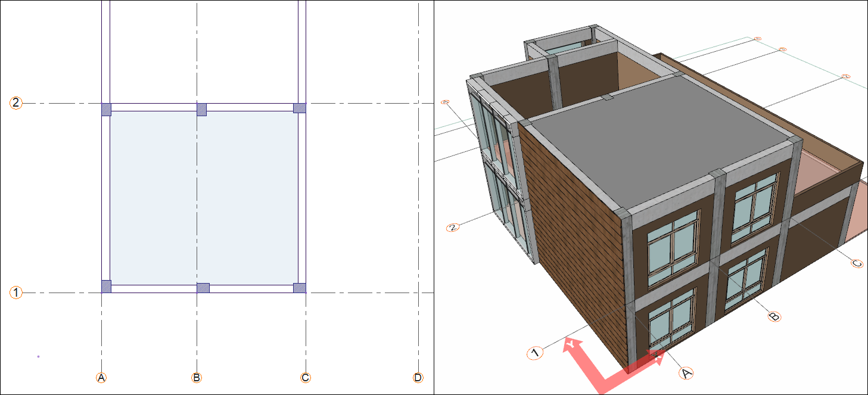Select the column at intersection C-1 in plan
Viewport: 868px width, 395px height.
(x=300, y=288)
